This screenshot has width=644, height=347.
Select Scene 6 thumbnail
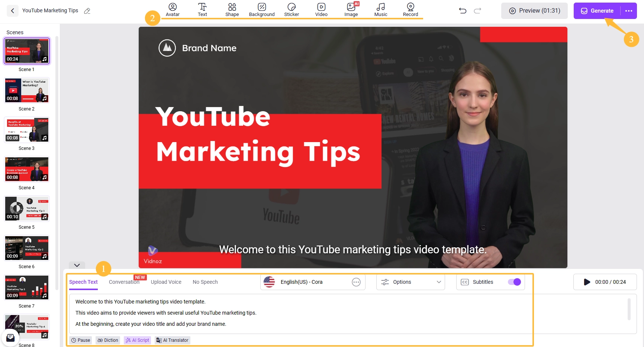(27, 248)
